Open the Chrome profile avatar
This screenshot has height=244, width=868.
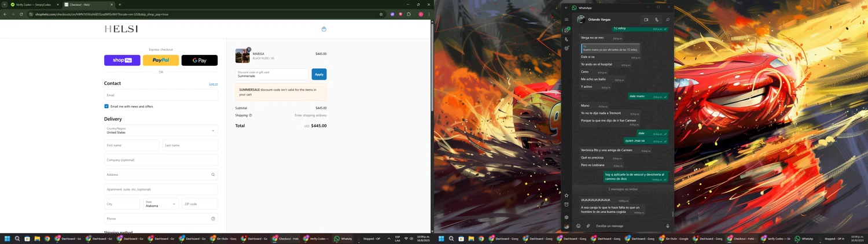tap(421, 14)
